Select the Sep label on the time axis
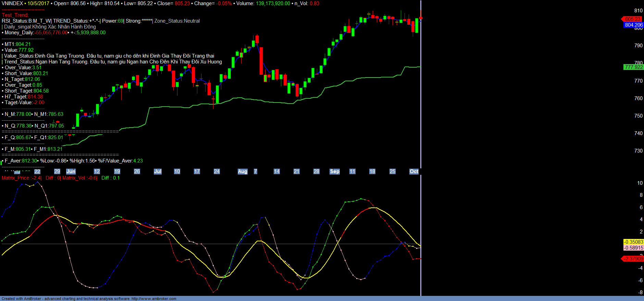 pos(335,171)
